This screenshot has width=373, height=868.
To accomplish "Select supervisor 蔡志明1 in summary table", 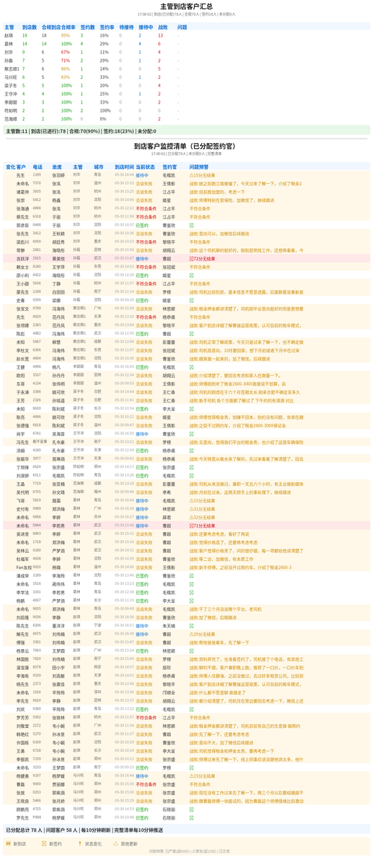I will pyautogui.click(x=12, y=69).
